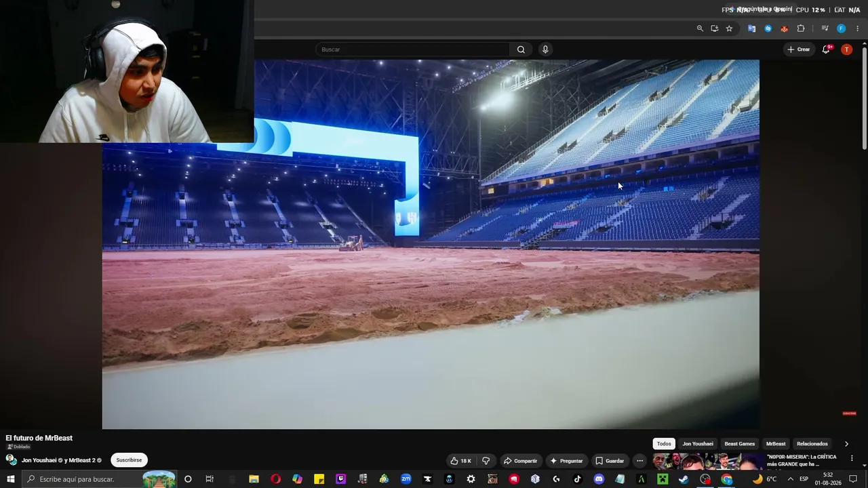Open Task View on taskbar

click(x=210, y=479)
